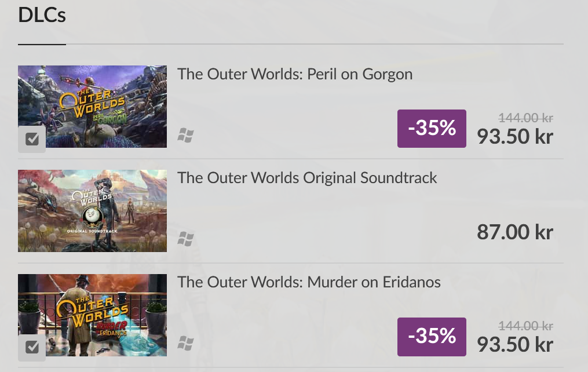This screenshot has height=372, width=588.
Task: Click the -35% badge for Murder on Eridanos
Action: (x=432, y=337)
